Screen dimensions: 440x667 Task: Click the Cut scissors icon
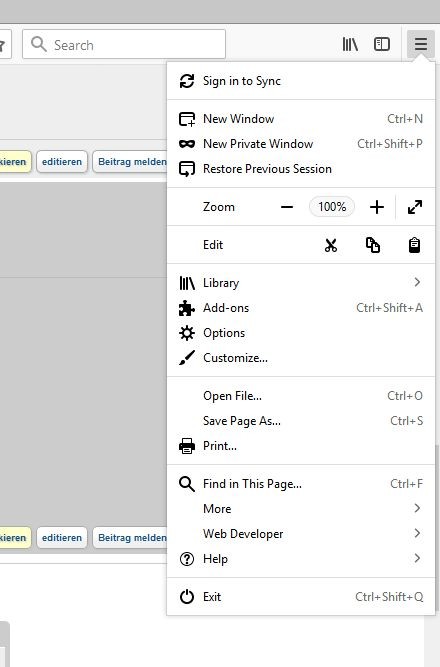331,245
